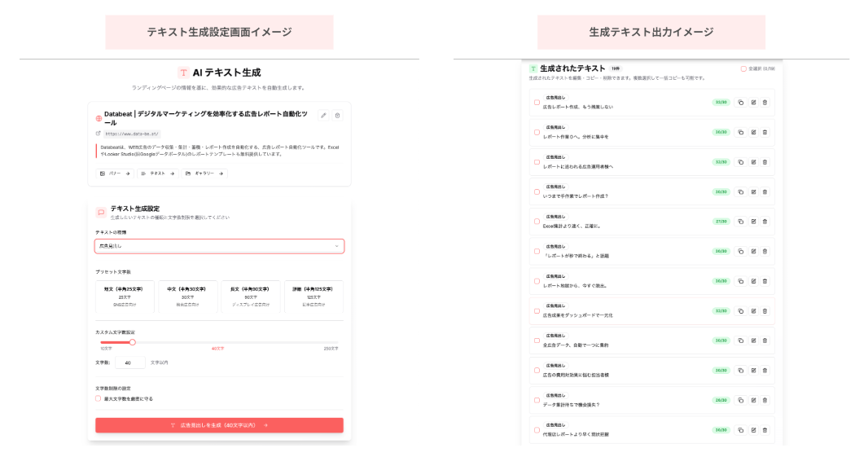Image resolution: width=868 pixels, height=457 pixels.
Task: Open the https://www.data-be.at/ link
Action: (132, 134)
